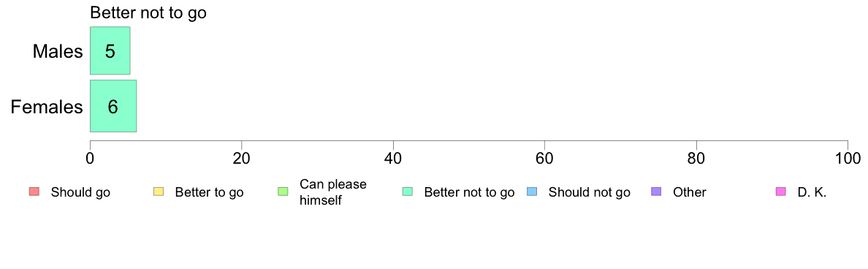The width and height of the screenshot is (868, 269).
Task: Select the pink D. K. legend swatch
Action: point(780,192)
